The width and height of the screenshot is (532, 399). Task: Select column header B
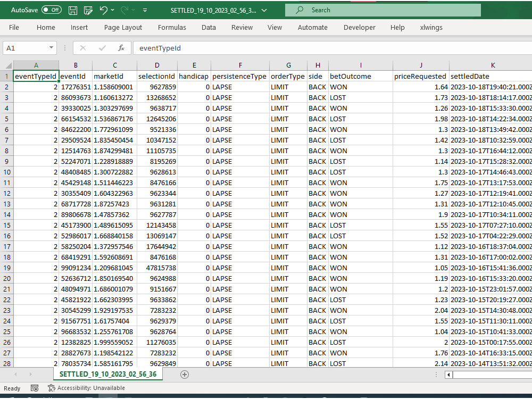point(76,65)
